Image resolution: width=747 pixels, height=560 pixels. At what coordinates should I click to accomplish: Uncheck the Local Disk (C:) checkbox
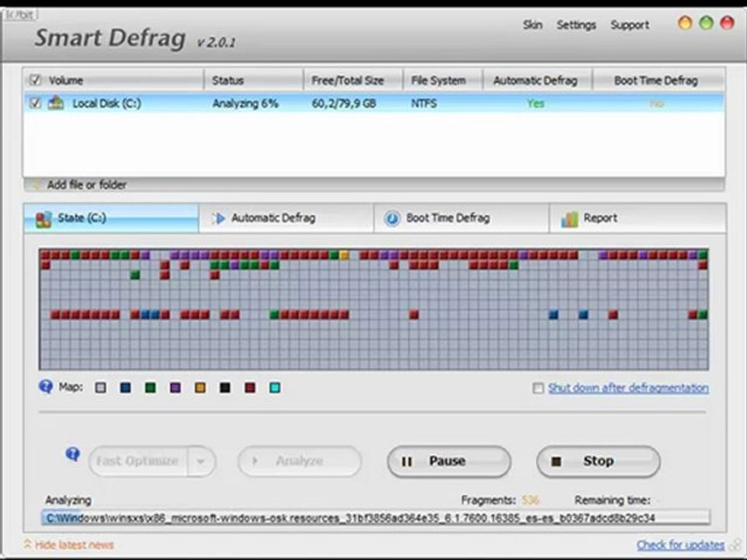(x=35, y=103)
